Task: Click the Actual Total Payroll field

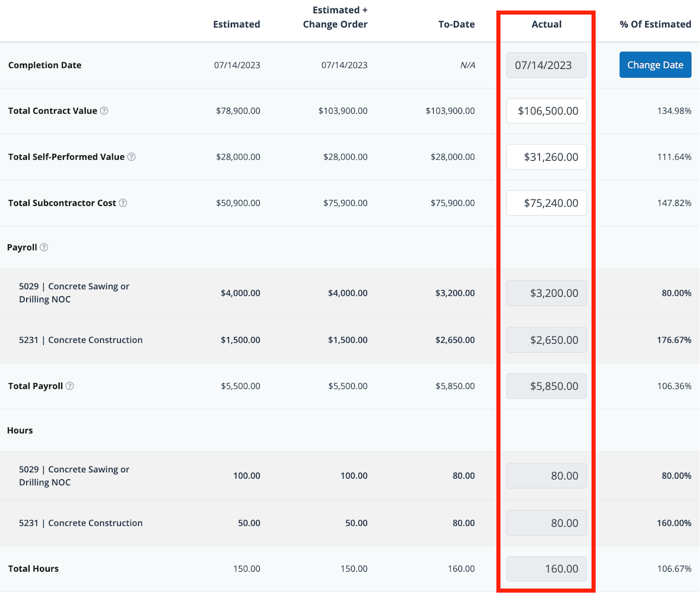Action: 546,386
